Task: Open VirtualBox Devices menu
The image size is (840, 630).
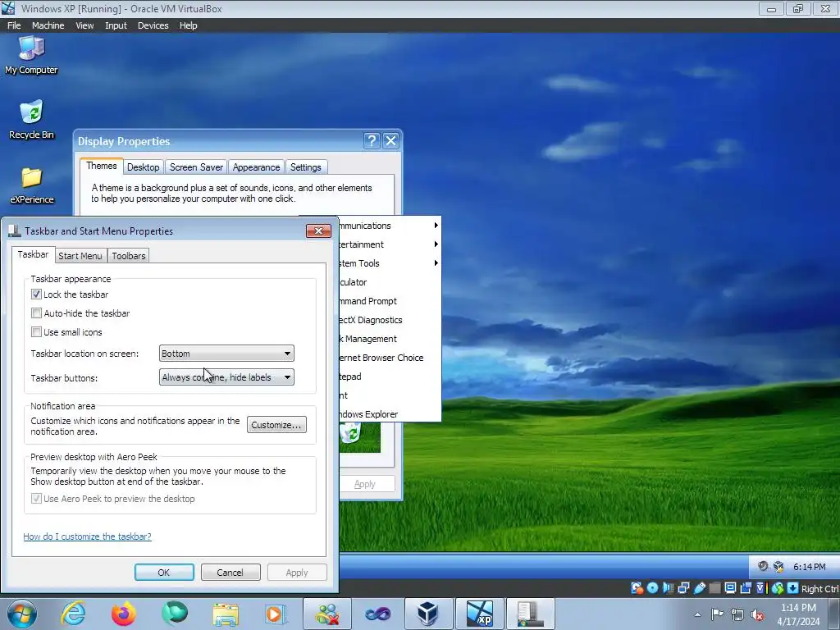Action: 153,25
